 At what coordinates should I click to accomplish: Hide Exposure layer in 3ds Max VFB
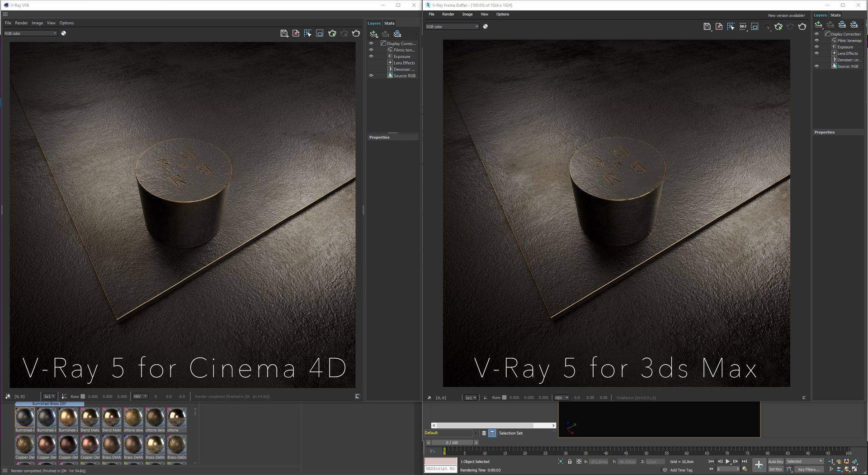click(x=816, y=47)
